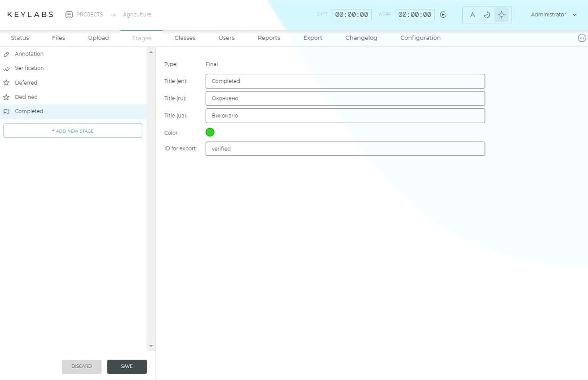588x380 pixels.
Task: Open the Users tab
Action: 226,38
